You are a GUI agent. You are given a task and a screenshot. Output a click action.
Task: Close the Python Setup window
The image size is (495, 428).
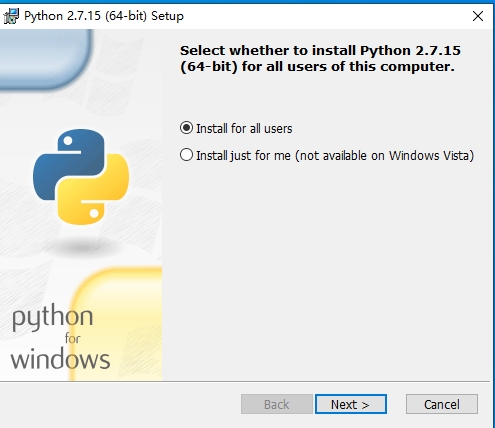coord(478,16)
